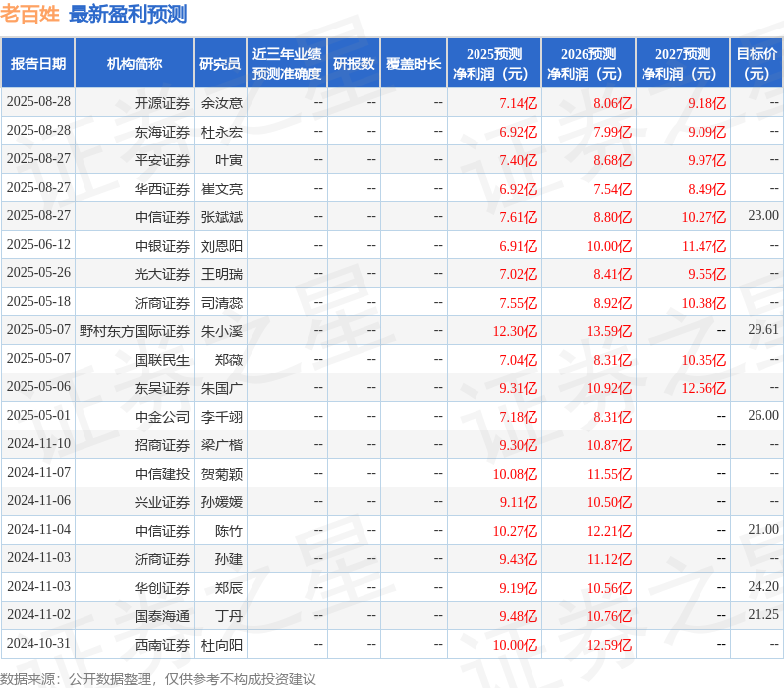Click researcher name 孙媛媛
Screen dimensions: 784x688
(x=222, y=502)
